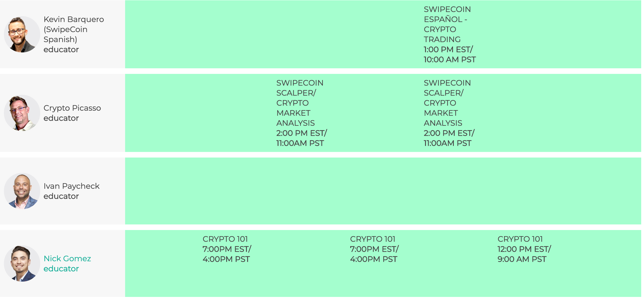Open Crypto Picasso educator profile name

click(72, 113)
